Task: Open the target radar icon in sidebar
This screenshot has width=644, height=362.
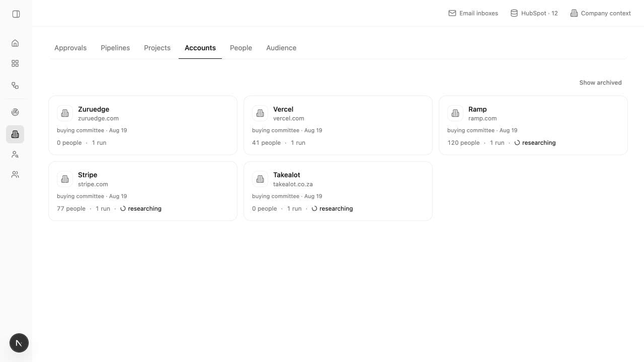Action: (x=15, y=112)
